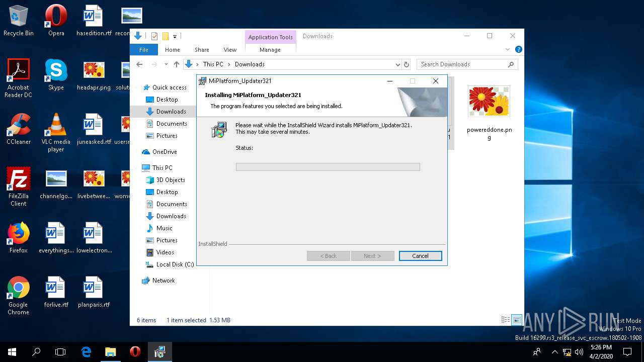Cancel the MiPlatform_Updater321 installation
Screen dimensions: 644x362
pyautogui.click(x=421, y=256)
